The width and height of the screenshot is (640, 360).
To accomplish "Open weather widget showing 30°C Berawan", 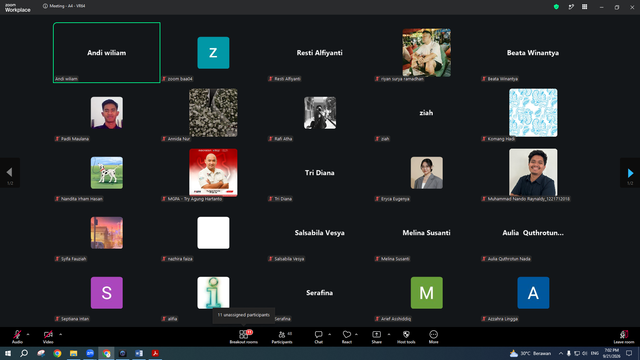I will click(530, 353).
